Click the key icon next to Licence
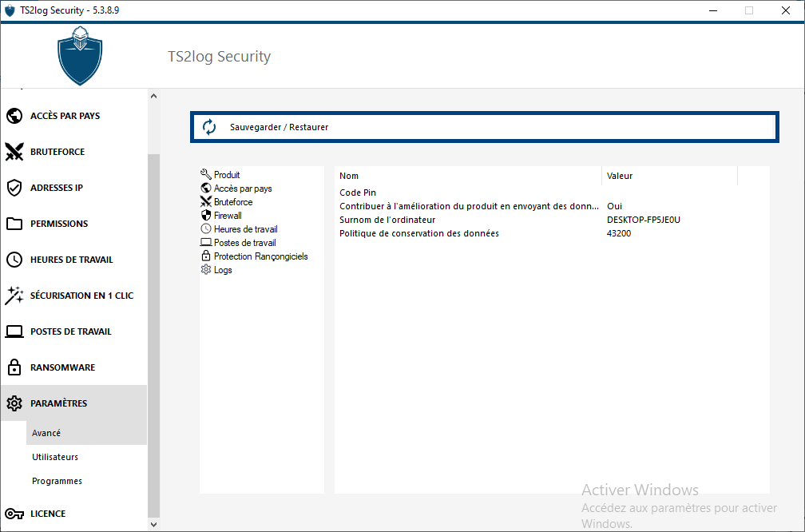 (14, 514)
